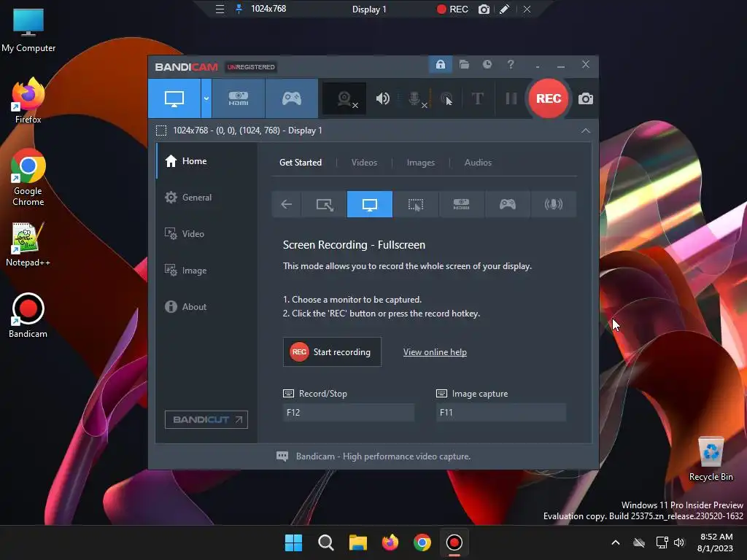Switch to Game Recording mode (gamepad)
Screen dimensions: 747x560
point(292,98)
